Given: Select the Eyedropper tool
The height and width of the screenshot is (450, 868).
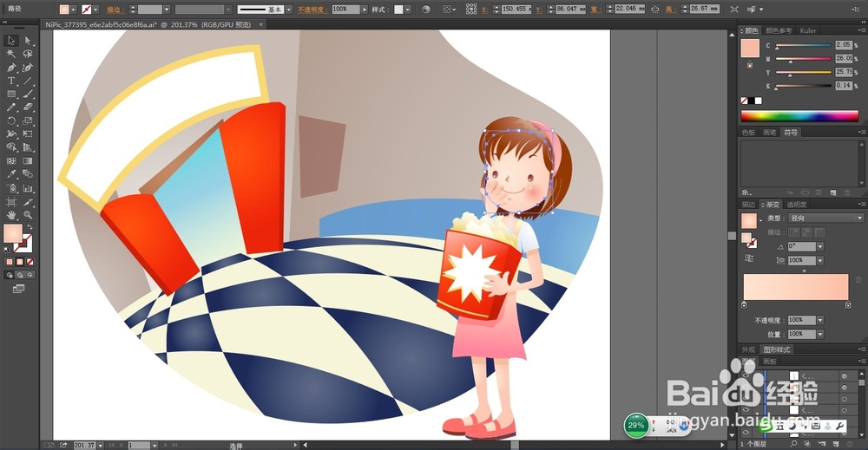Looking at the screenshot, I should 11,174.
